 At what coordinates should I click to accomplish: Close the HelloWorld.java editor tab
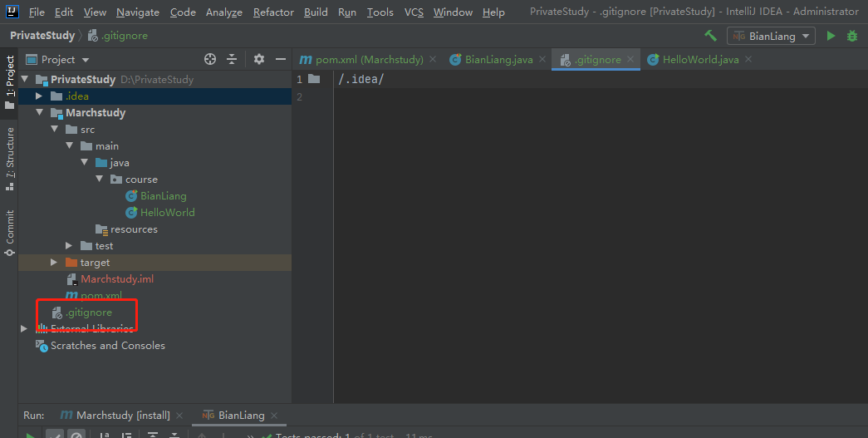[748, 59]
